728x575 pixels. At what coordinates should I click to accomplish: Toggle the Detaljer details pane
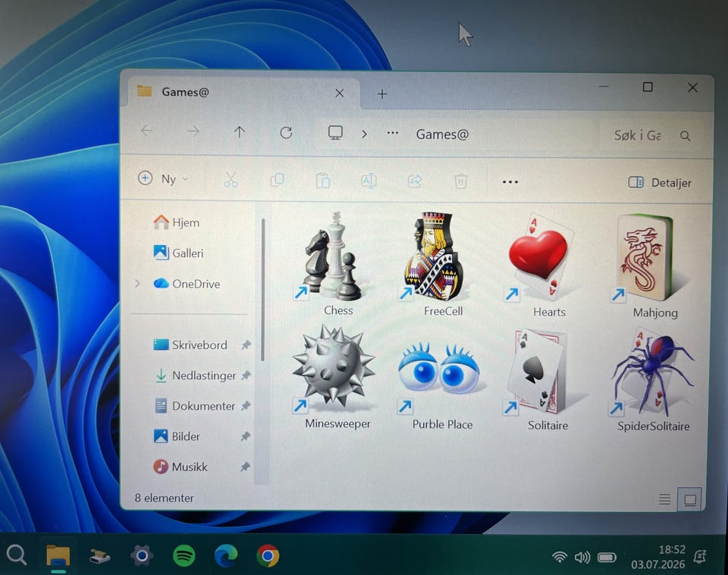(660, 183)
